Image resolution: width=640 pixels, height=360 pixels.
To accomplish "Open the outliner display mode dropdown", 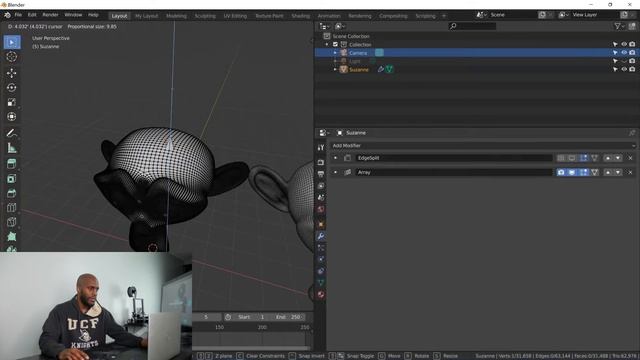I will (340, 27).
